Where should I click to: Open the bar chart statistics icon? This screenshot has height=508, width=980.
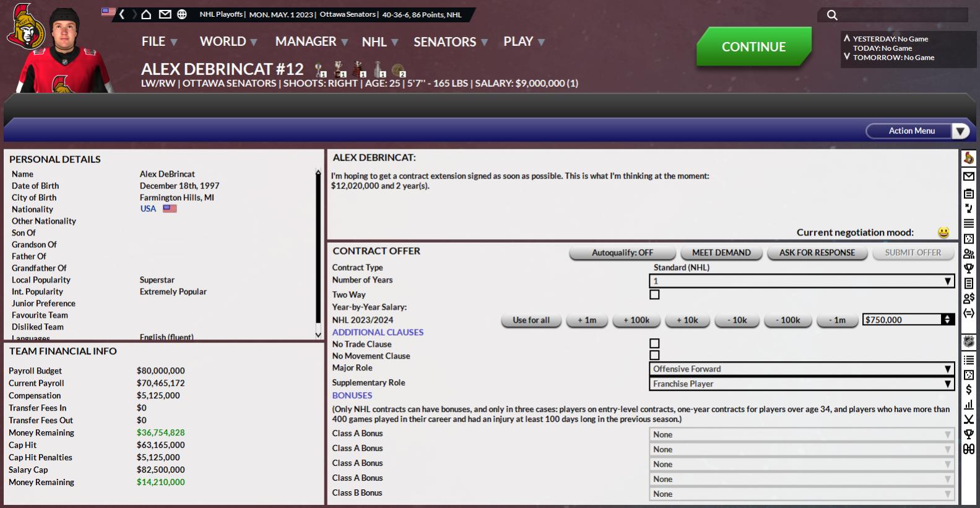(x=969, y=405)
